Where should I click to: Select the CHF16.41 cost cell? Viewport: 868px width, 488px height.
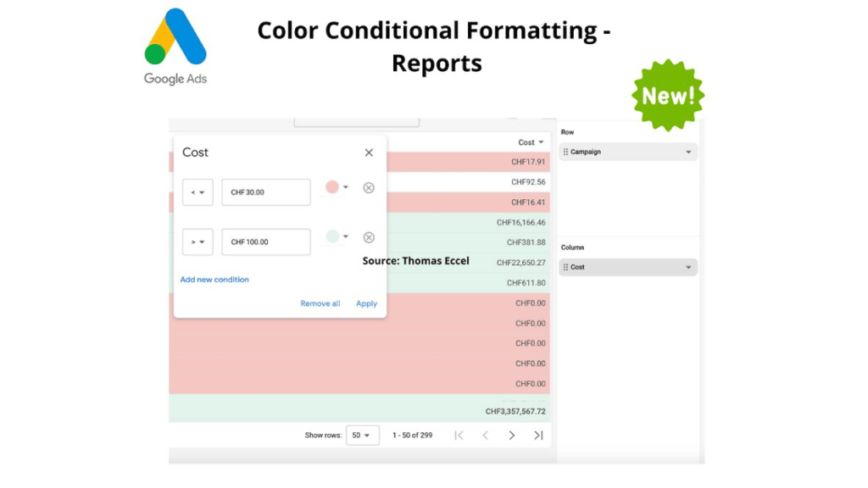(528, 202)
